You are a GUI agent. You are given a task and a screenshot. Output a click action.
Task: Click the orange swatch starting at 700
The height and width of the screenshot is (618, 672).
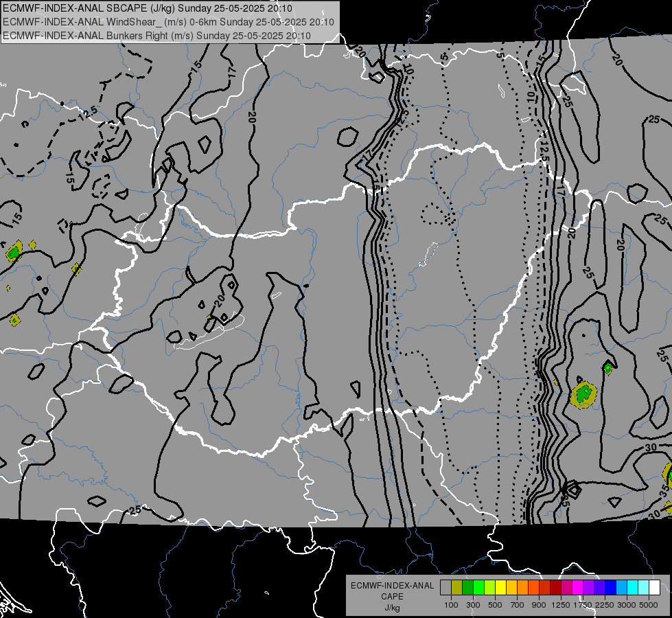[523, 588]
